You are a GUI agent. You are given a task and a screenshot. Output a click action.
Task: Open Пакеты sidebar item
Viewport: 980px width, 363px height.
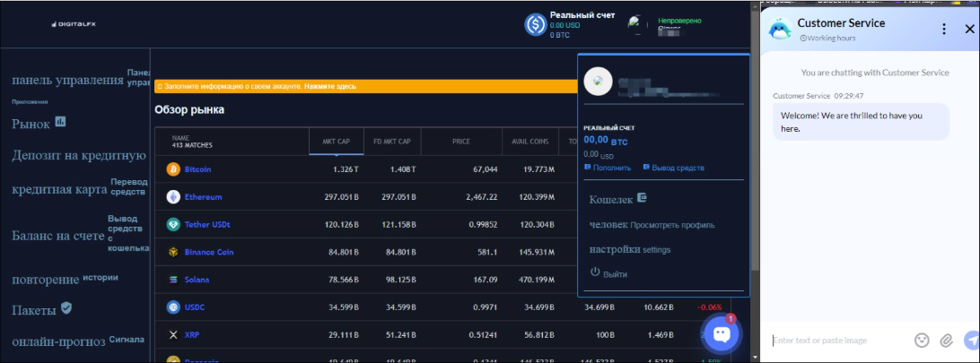click(x=34, y=309)
